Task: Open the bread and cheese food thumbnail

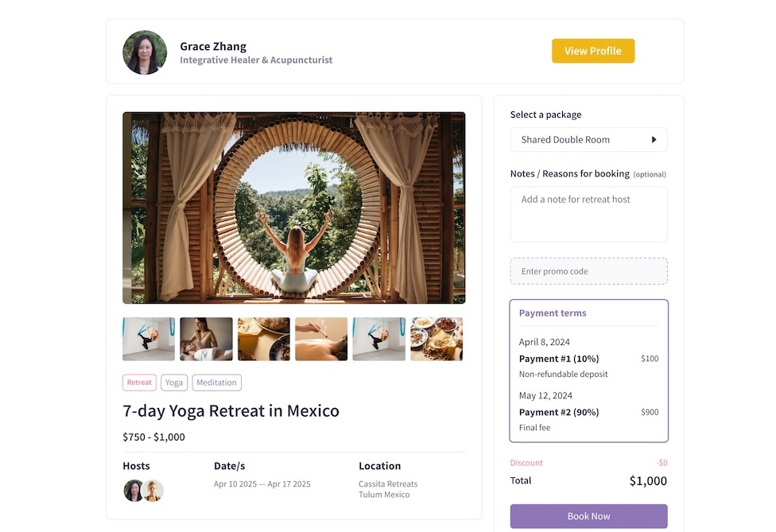Action: click(264, 339)
